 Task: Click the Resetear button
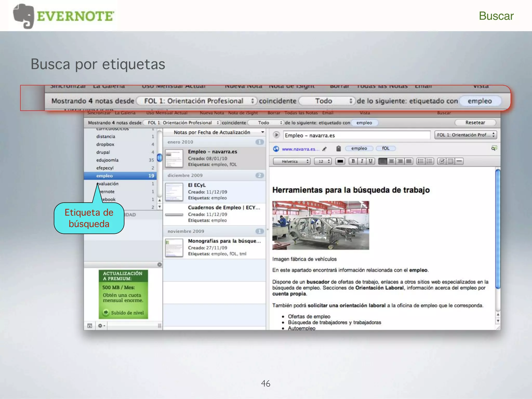[475, 122]
